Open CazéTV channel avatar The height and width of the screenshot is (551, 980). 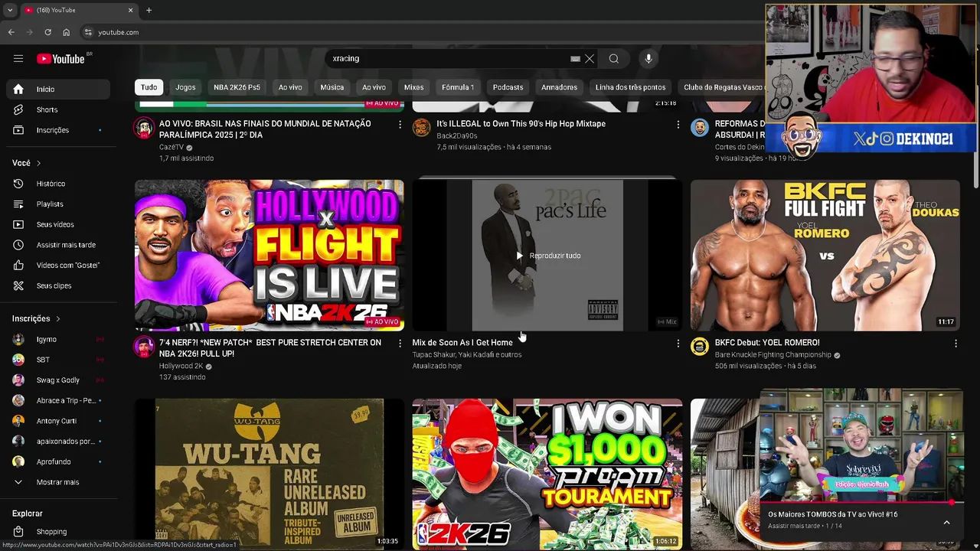[144, 128]
